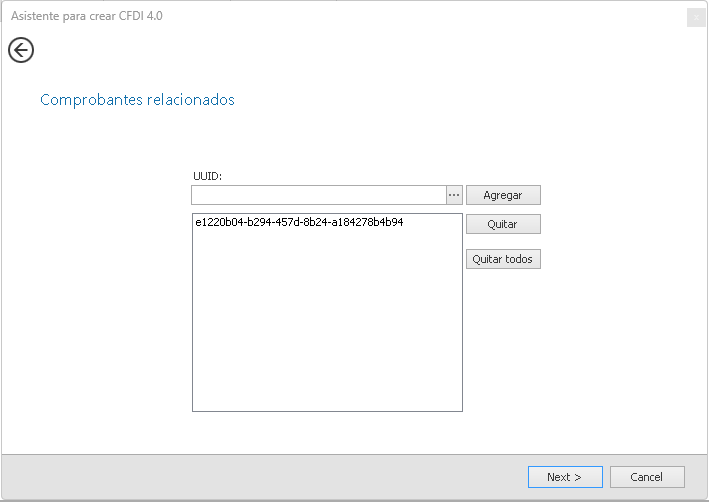Click blank white area left of UUID list
The height and width of the screenshot is (502, 709).
click(x=100, y=300)
